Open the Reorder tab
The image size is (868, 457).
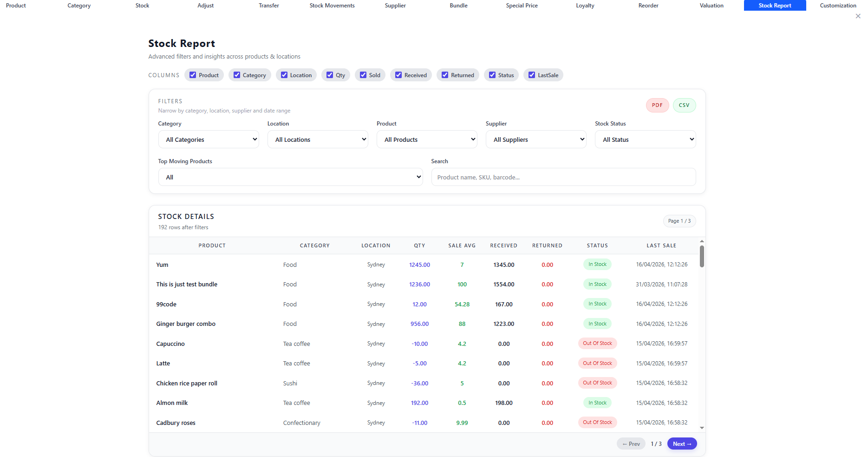tap(648, 6)
